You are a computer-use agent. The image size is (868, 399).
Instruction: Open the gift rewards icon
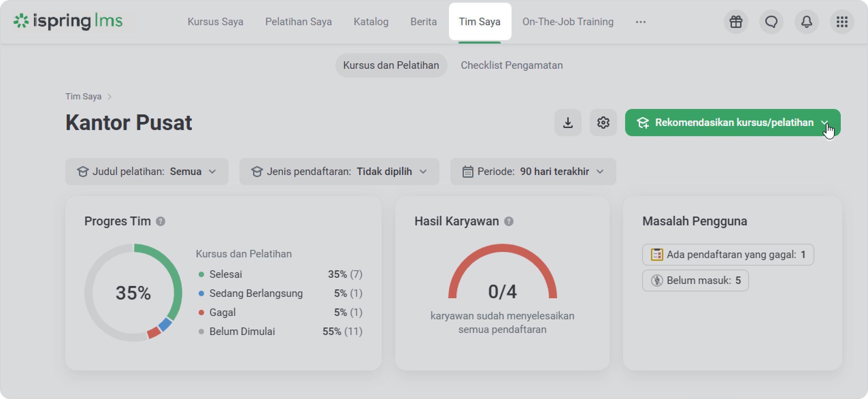click(x=736, y=22)
